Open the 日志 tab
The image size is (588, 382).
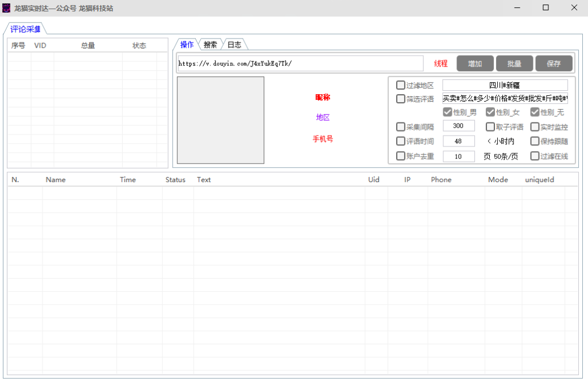coord(234,45)
